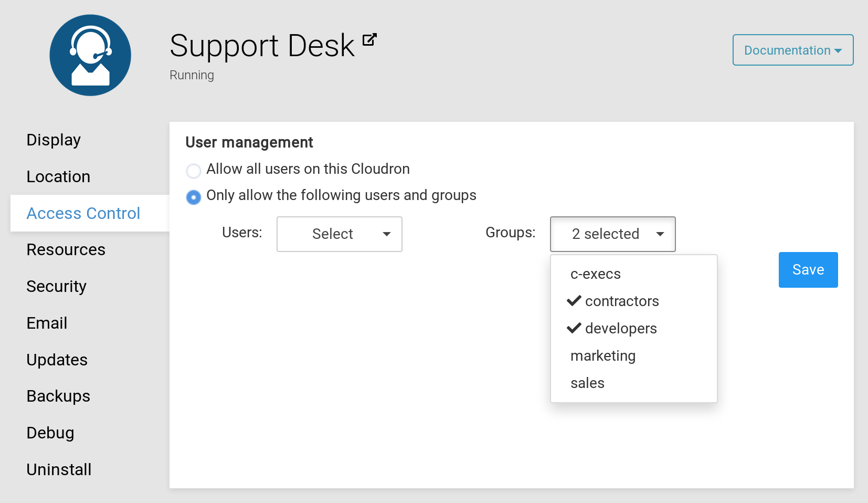This screenshot has width=868, height=503.
Task: Collapse the Groups "2 selected" dropdown
Action: [612, 234]
